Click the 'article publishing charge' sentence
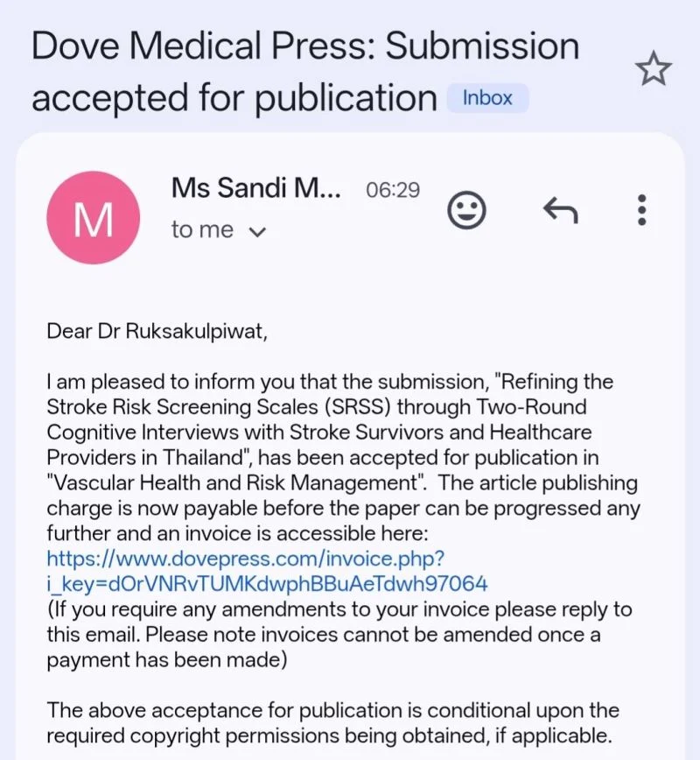Image resolution: width=700 pixels, height=760 pixels. pos(343,508)
